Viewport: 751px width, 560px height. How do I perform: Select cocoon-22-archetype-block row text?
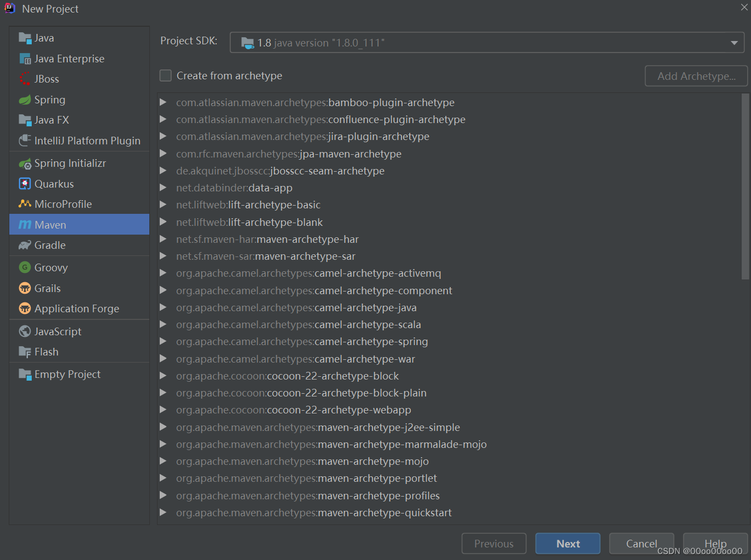[287, 376]
